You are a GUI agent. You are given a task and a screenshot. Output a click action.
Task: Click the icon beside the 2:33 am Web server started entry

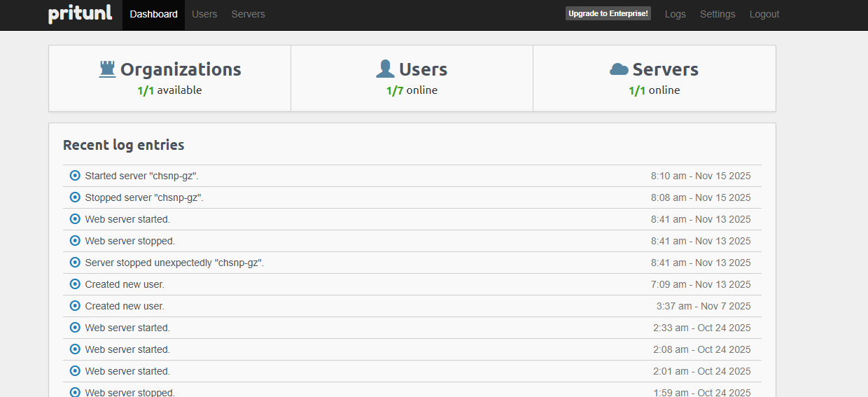tap(75, 328)
